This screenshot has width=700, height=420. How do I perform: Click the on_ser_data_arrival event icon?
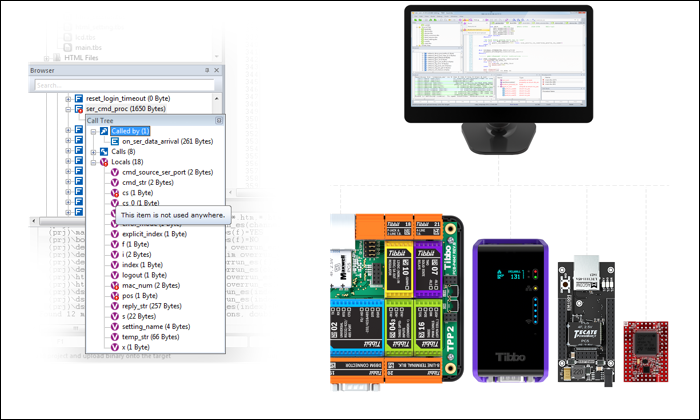tap(115, 141)
